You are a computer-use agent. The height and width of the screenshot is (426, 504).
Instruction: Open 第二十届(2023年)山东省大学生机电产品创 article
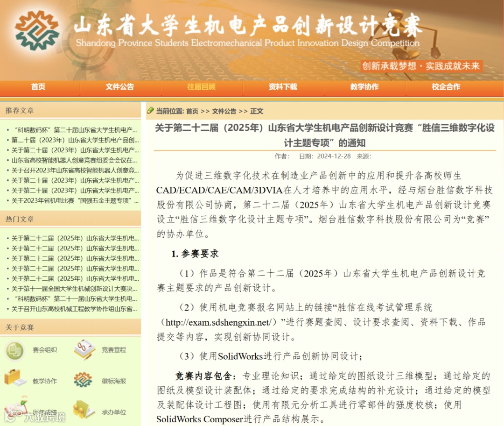[75, 140]
